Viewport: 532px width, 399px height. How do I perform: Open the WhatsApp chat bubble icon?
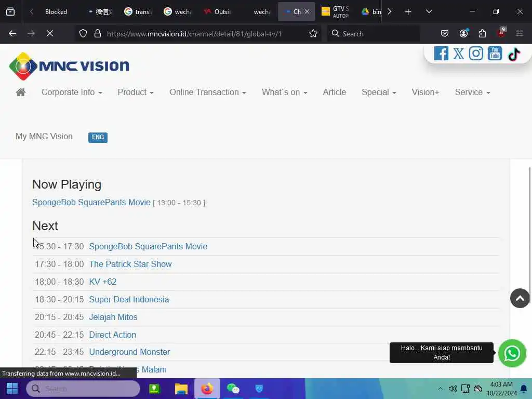[512, 353]
